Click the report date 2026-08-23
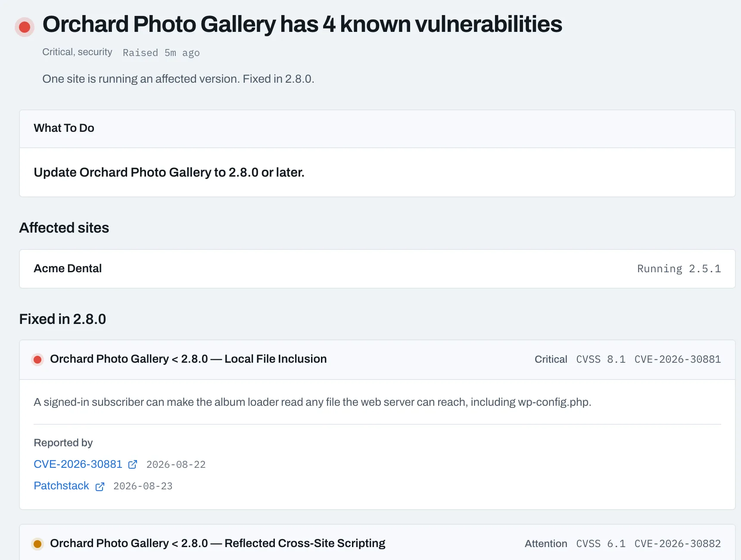This screenshot has width=741, height=560. pyautogui.click(x=143, y=486)
